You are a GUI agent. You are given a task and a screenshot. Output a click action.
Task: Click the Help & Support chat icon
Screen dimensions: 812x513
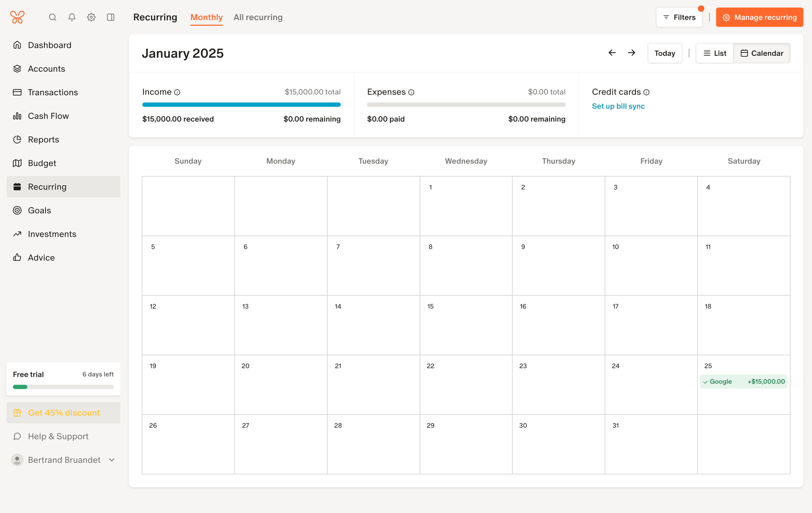[17, 436]
